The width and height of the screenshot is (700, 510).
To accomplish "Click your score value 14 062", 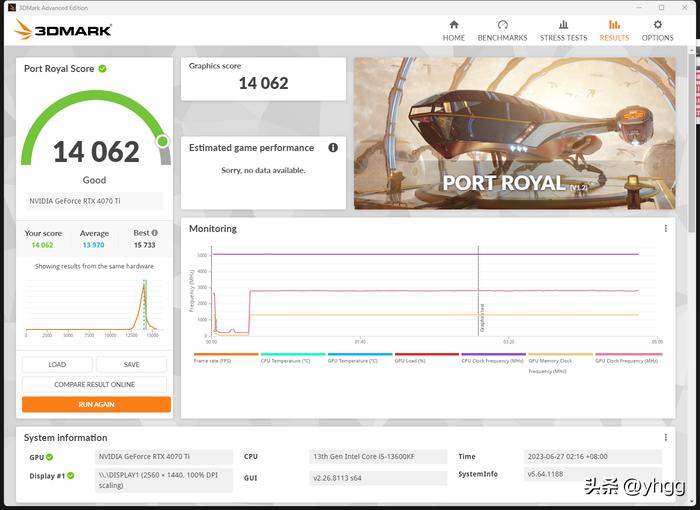I will pyautogui.click(x=42, y=245).
